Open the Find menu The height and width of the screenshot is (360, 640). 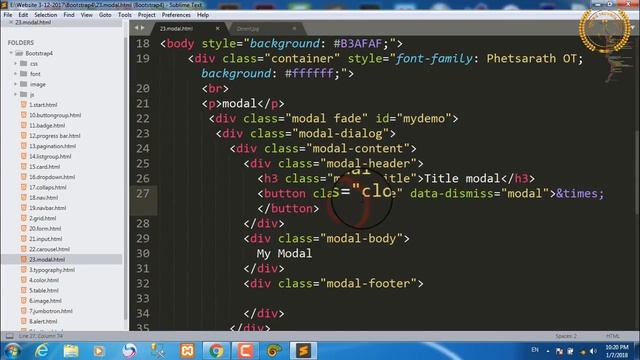click(x=69, y=15)
